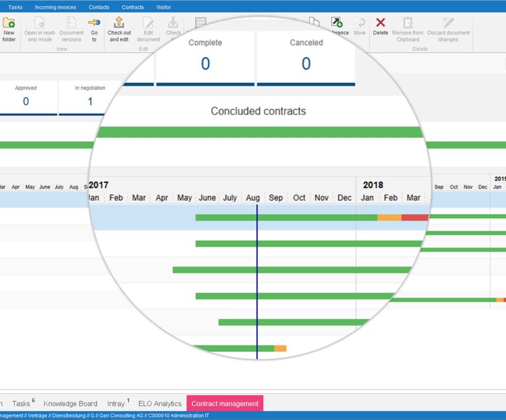Open the Visitor tab
Viewport: 506px width, 420px height.
(x=164, y=7)
